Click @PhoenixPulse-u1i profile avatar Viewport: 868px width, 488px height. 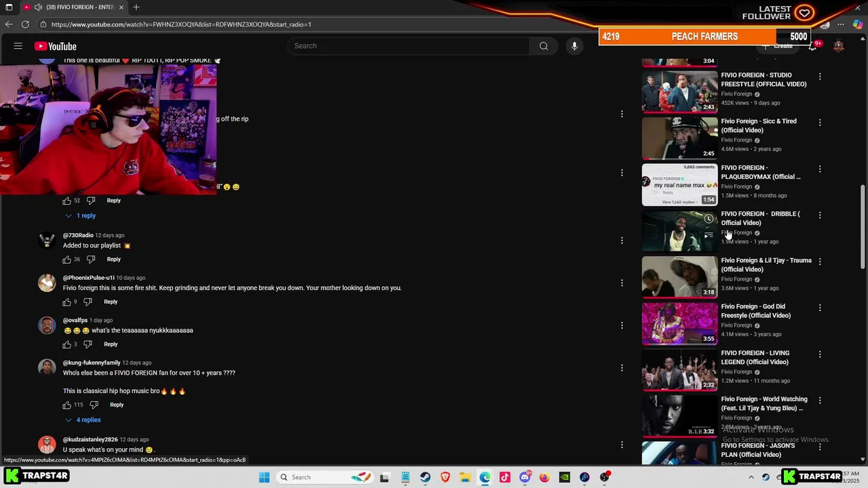pyautogui.click(x=47, y=283)
